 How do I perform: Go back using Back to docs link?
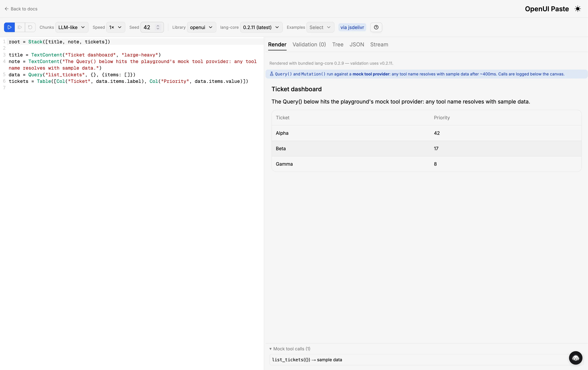[21, 9]
